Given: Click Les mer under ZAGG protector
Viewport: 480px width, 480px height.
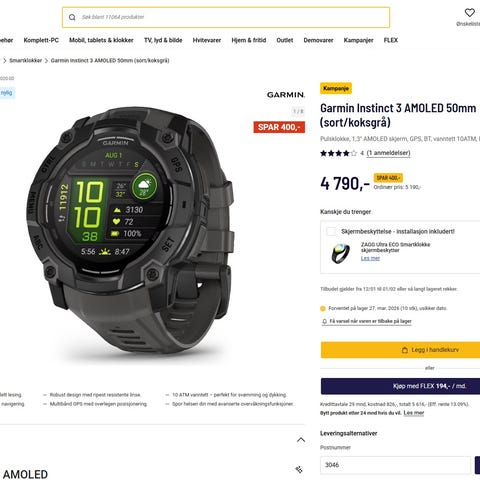Looking at the screenshot, I should pos(370,258).
